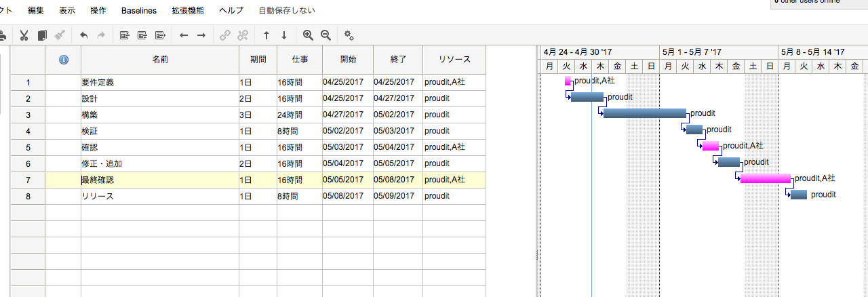Viewport: 868px width, 297px height.
Task: Move task down with down arrow
Action: 283,35
